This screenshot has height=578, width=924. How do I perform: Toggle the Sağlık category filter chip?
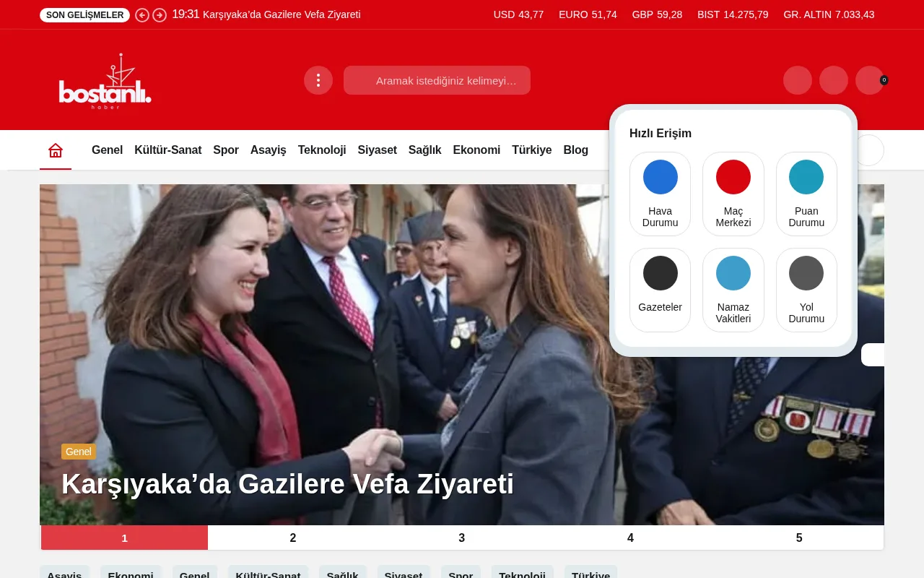[x=343, y=574]
